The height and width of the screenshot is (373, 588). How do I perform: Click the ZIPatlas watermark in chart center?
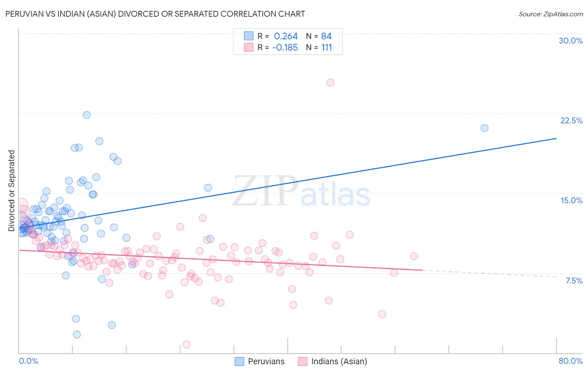pyautogui.click(x=301, y=192)
